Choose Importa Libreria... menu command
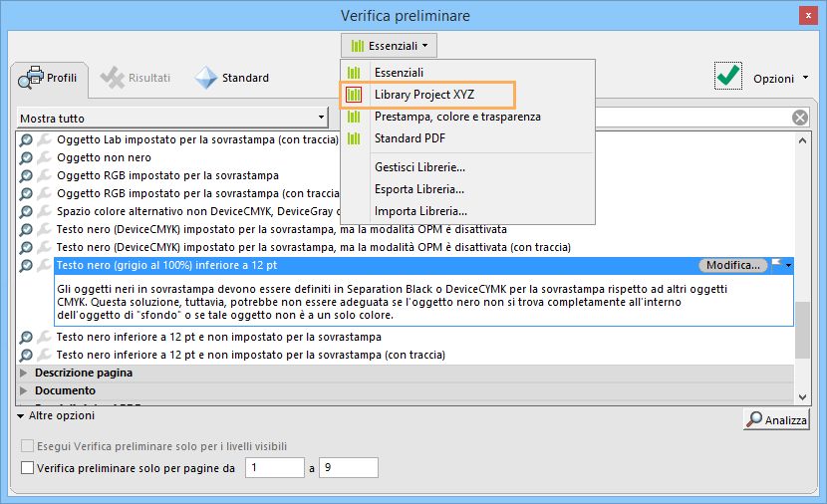Image resolution: width=827 pixels, height=504 pixels. point(420,211)
